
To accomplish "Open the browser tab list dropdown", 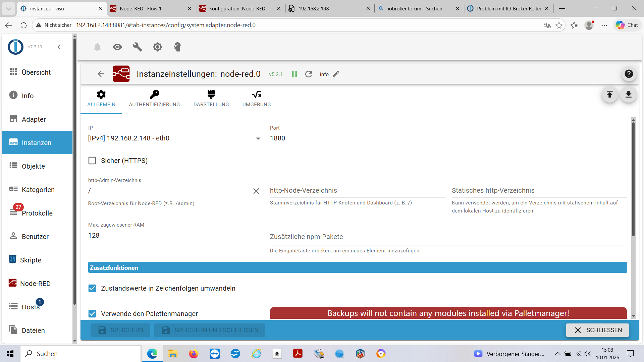I will tap(8, 8).
